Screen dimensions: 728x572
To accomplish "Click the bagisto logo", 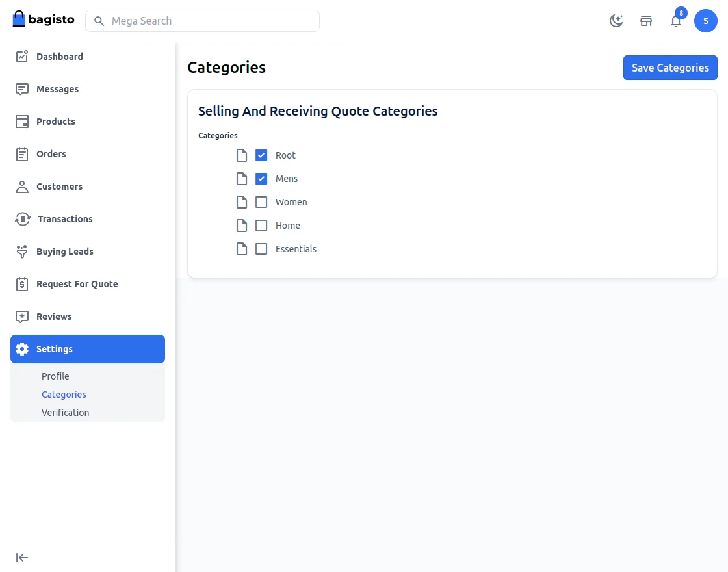I will (x=44, y=19).
